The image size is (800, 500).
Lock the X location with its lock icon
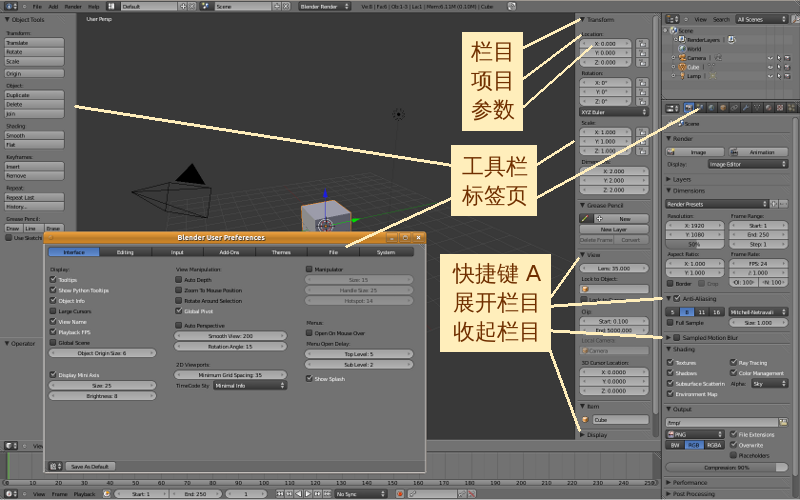642,44
